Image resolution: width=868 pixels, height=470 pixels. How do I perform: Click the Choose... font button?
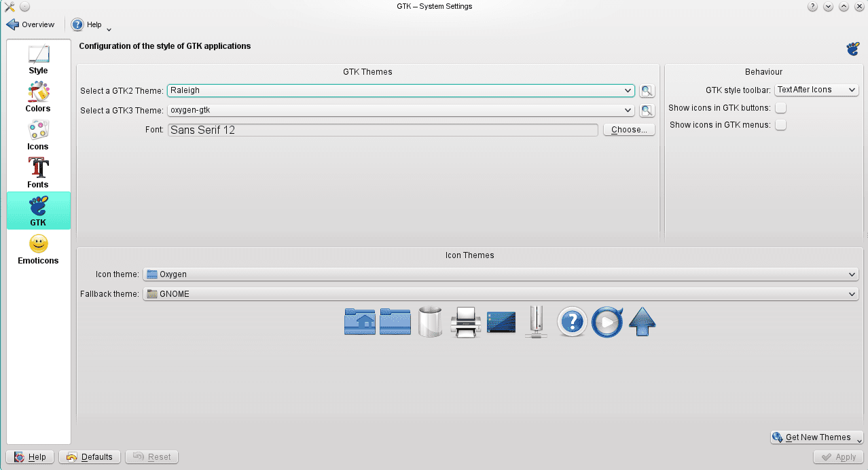[628, 130]
